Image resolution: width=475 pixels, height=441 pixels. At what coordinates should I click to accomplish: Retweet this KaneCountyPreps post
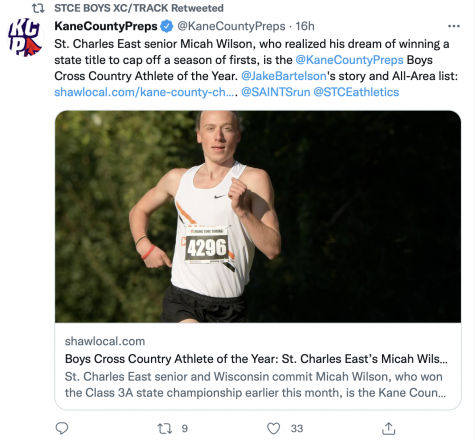click(x=165, y=428)
